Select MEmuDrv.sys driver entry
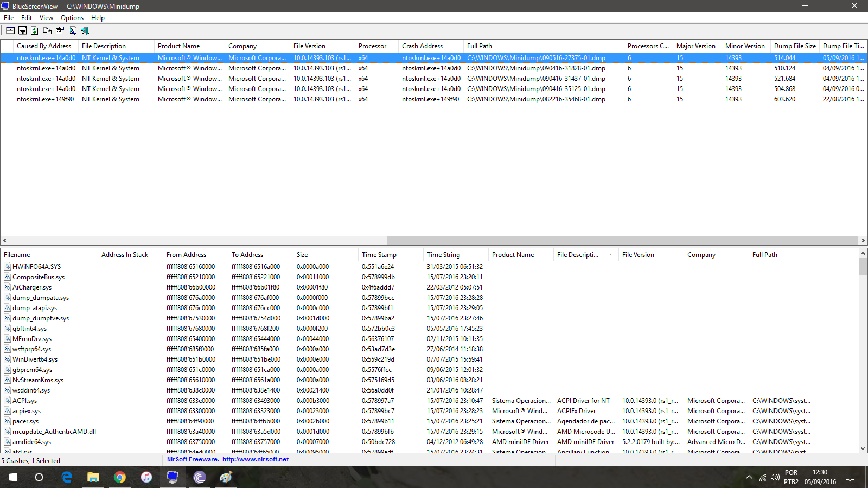Screen dimensions: 868x488 [x=32, y=339]
